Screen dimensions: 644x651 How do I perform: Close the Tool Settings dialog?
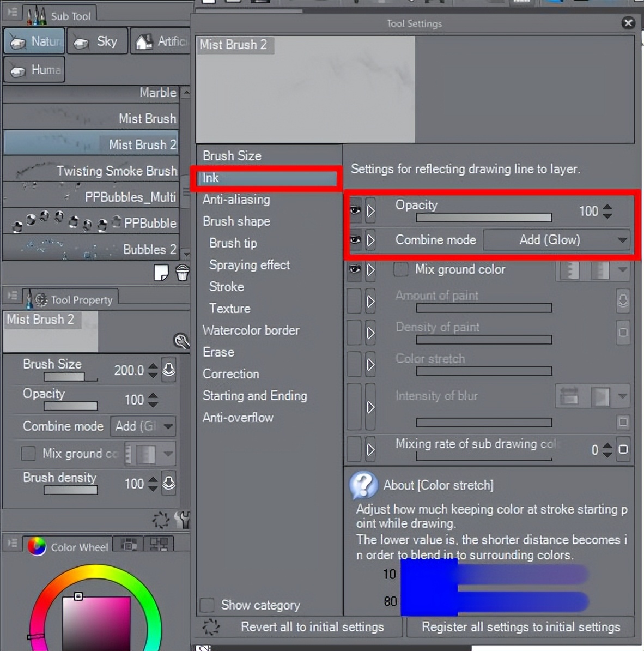click(x=628, y=23)
